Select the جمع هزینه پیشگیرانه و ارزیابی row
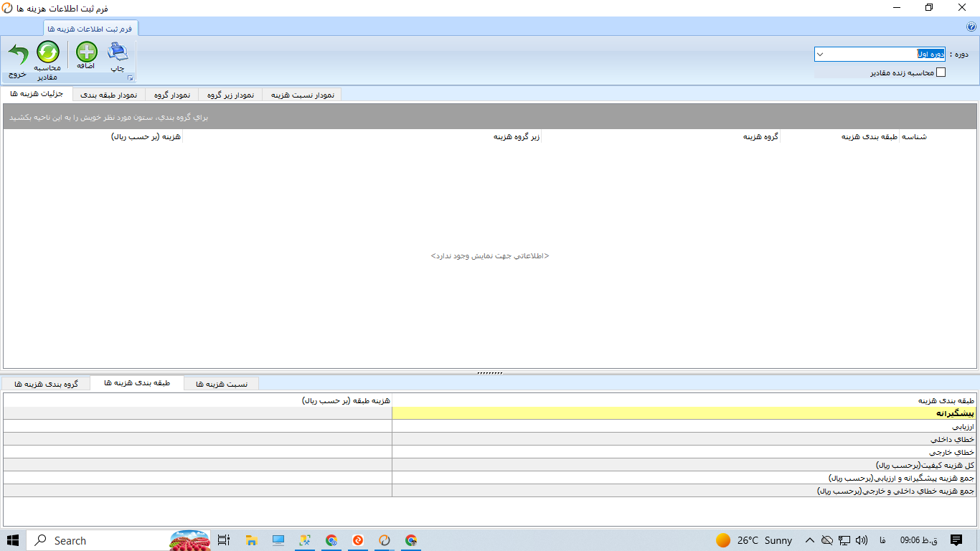The height and width of the screenshot is (551, 980). 490,478
